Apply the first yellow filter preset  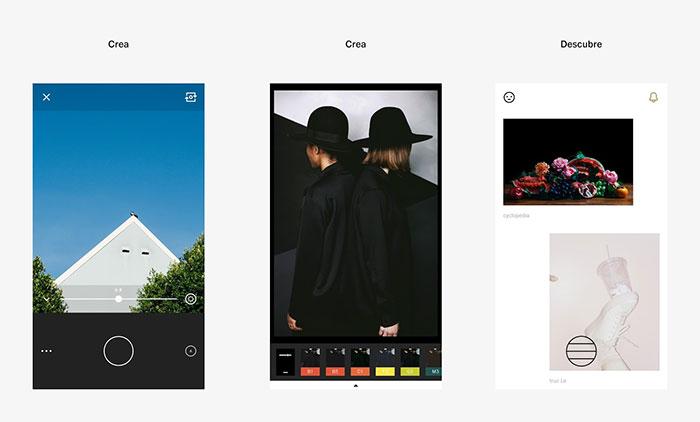pyautogui.click(x=385, y=362)
